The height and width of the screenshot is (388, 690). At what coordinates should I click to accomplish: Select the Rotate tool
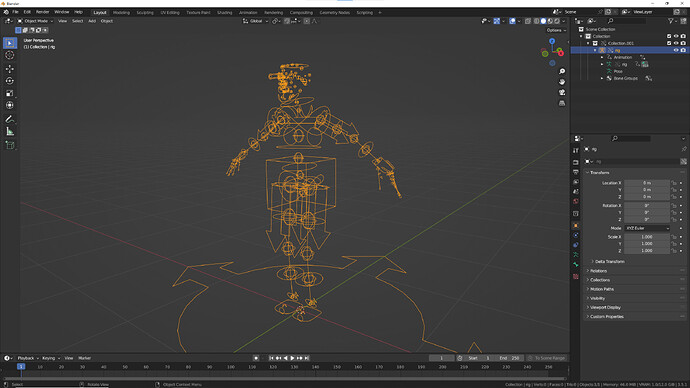10,81
